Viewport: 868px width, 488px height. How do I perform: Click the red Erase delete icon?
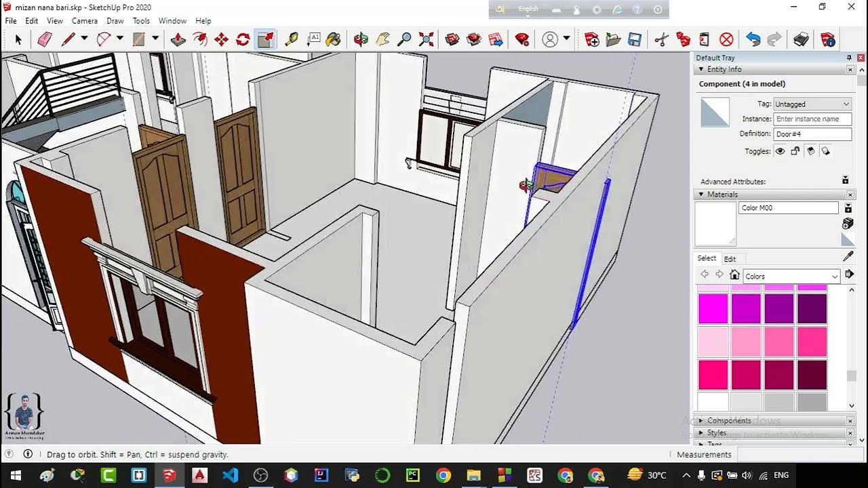point(726,39)
